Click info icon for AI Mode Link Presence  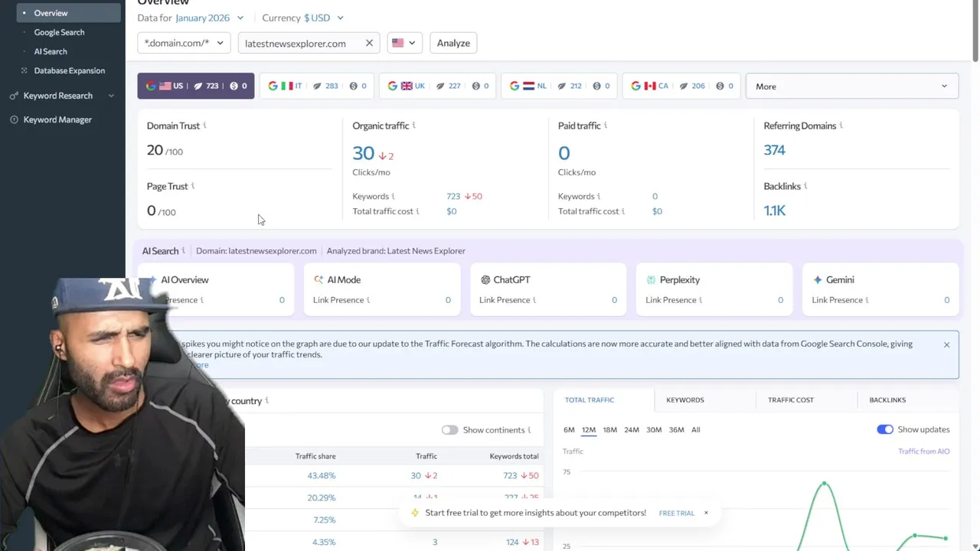pos(368,300)
